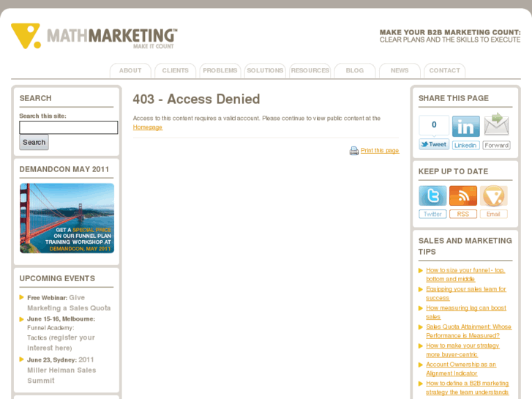Open make your strategy more buyer-centric link
This screenshot has width=532, height=399.
[462, 350]
